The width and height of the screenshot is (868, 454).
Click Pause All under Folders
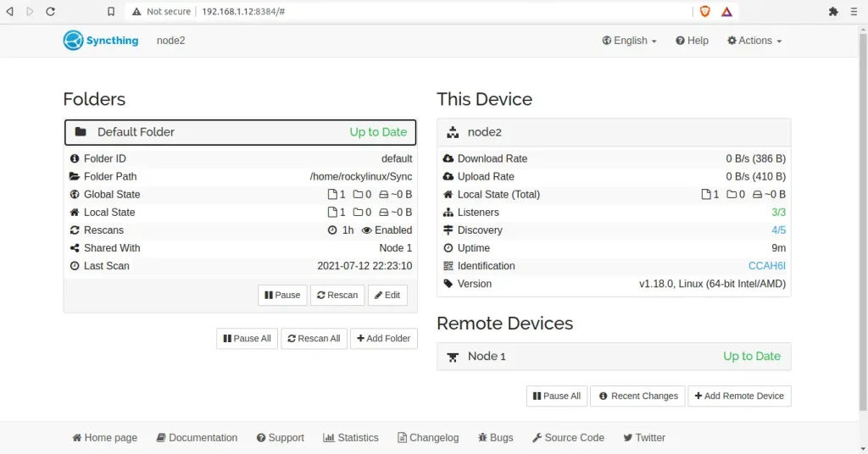(x=247, y=339)
